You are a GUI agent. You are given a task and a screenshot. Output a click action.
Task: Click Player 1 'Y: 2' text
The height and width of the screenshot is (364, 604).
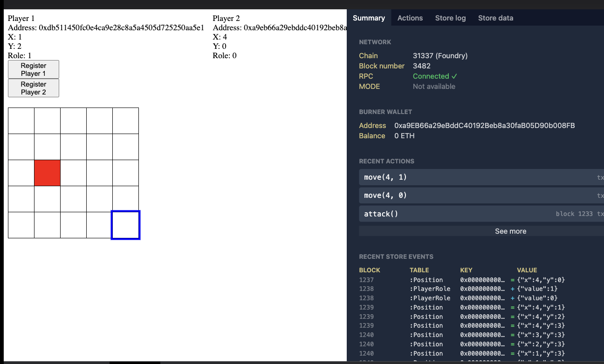click(x=14, y=46)
